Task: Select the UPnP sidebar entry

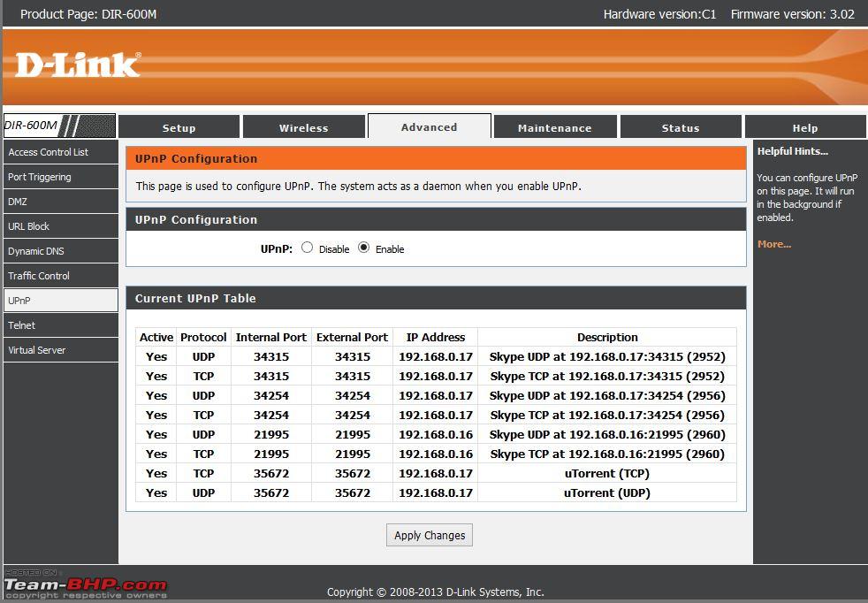Action: [60, 300]
